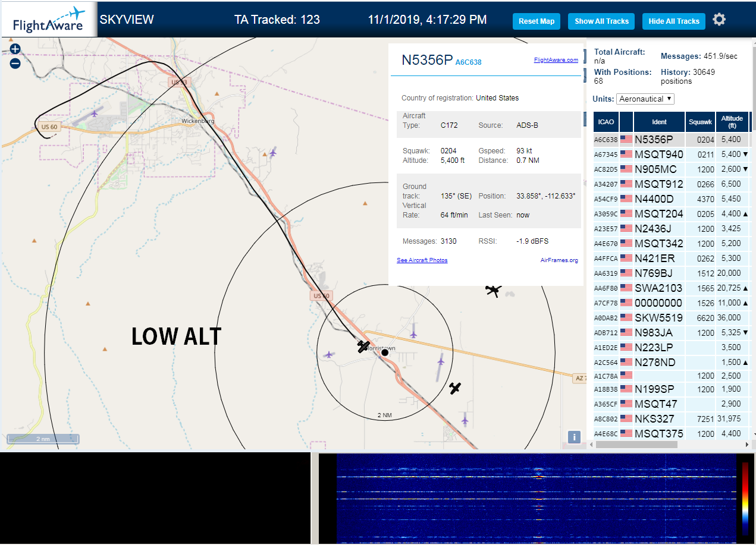The image size is (756, 545).
Task: Click the selected N5356P table row
Action: pyautogui.click(x=671, y=140)
